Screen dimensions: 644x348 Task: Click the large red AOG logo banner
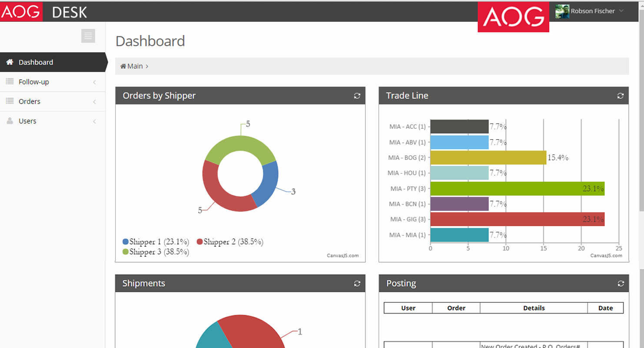pos(513,17)
